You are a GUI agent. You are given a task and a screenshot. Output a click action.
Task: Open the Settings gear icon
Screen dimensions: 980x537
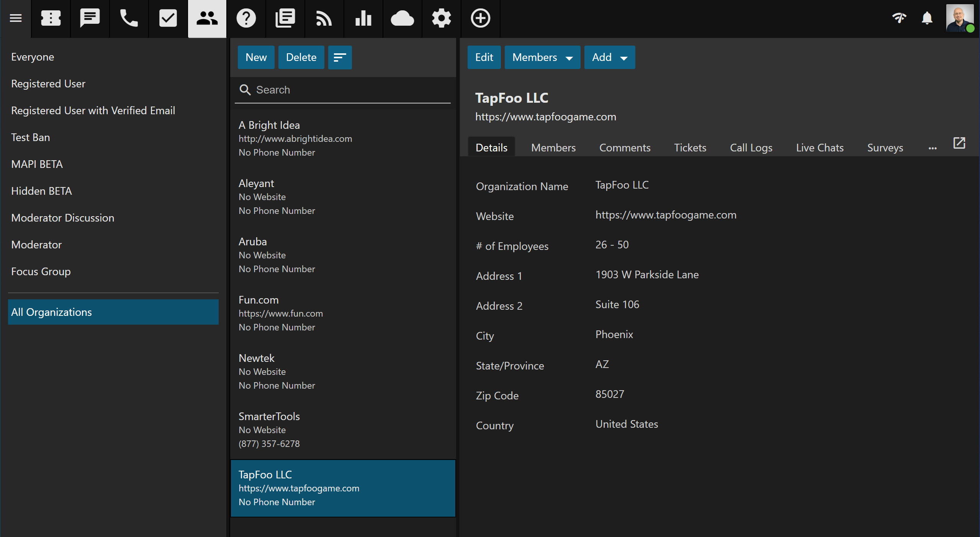click(442, 18)
